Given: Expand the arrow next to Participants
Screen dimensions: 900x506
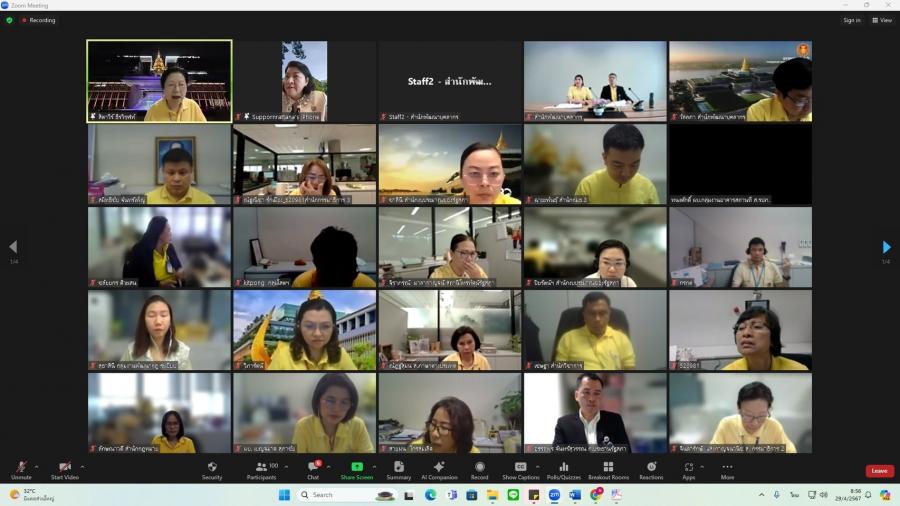Looking at the screenshot, I should [285, 466].
